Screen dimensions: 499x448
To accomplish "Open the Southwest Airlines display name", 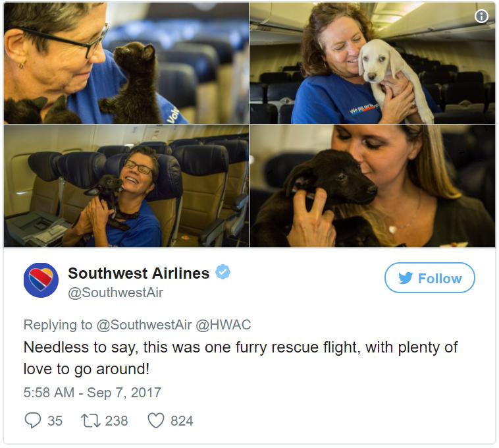I will pyautogui.click(x=139, y=273).
